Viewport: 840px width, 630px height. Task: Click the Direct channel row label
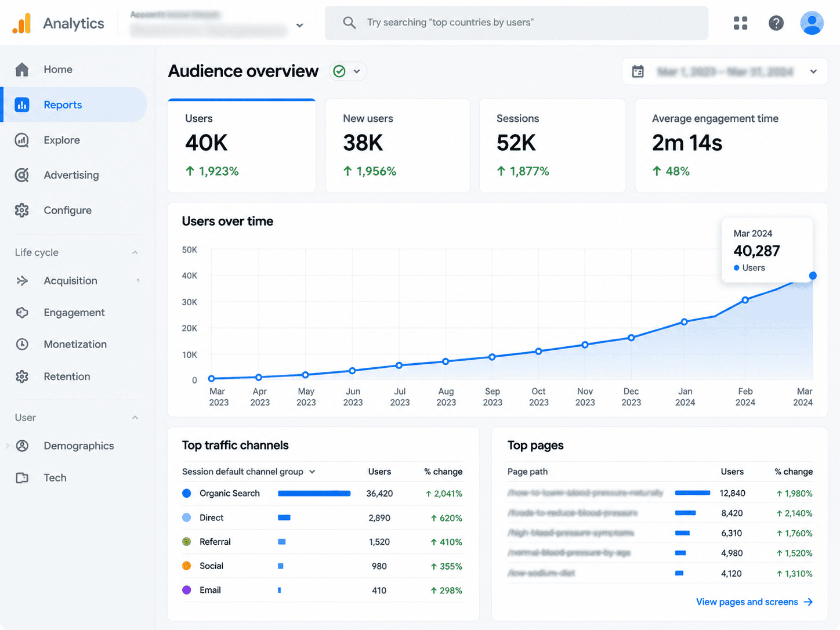[x=212, y=518]
